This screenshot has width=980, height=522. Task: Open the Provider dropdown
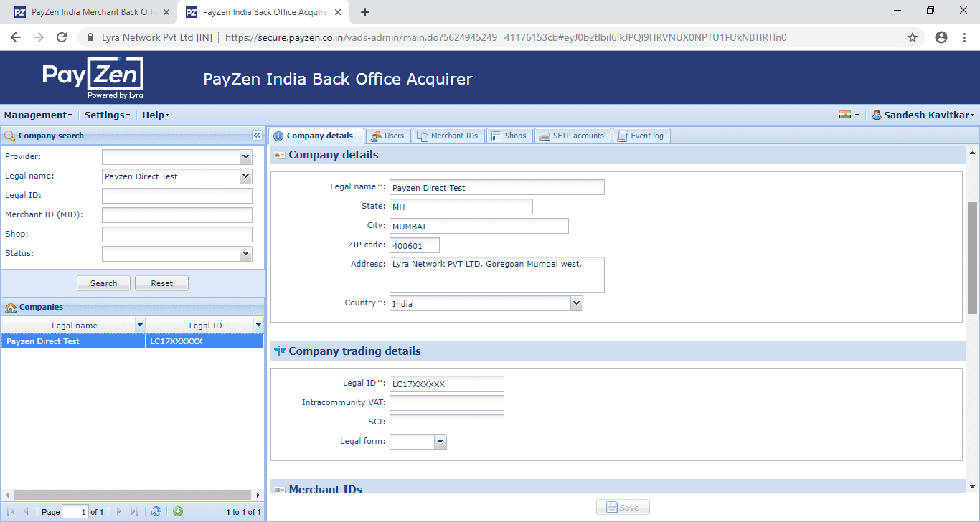(x=246, y=157)
